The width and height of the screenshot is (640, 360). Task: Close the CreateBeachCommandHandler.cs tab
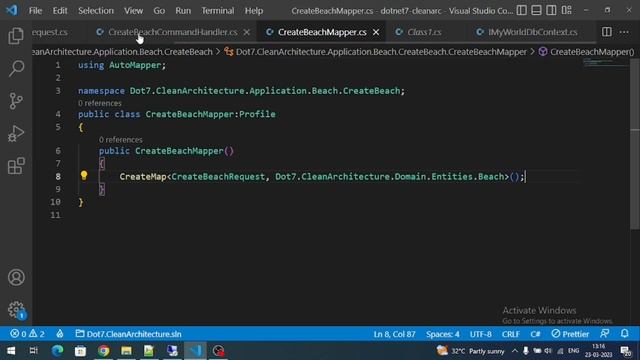(x=247, y=32)
